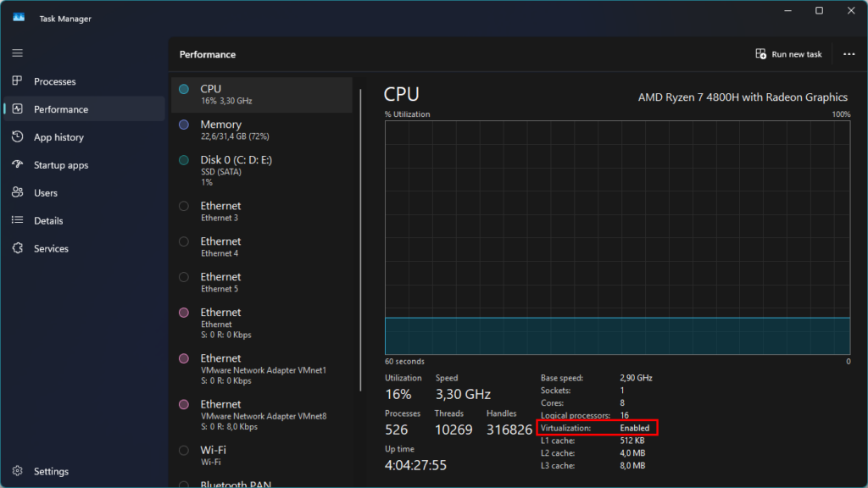
Task: Click the Ethernet 5 circle indicator
Action: point(184,277)
